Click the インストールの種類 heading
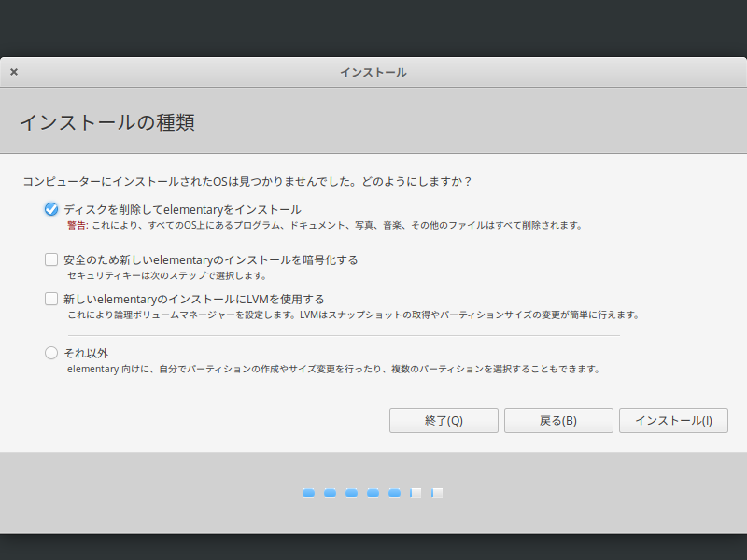Screen dimensions: 747x560 click(107, 122)
